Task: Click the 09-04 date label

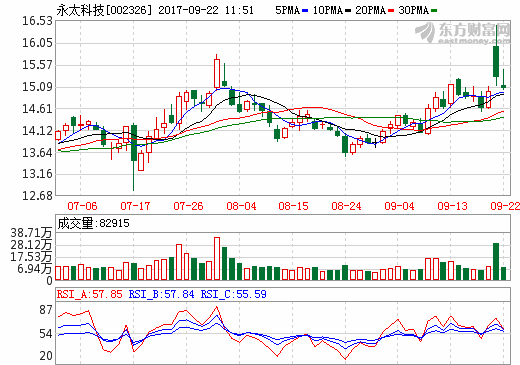Action: tap(399, 206)
